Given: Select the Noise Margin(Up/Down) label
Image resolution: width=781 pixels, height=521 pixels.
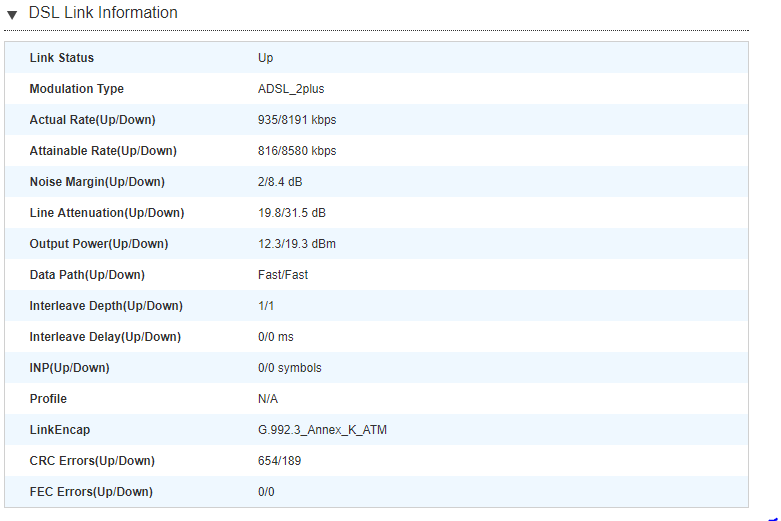Looking at the screenshot, I should pyautogui.click(x=97, y=182).
